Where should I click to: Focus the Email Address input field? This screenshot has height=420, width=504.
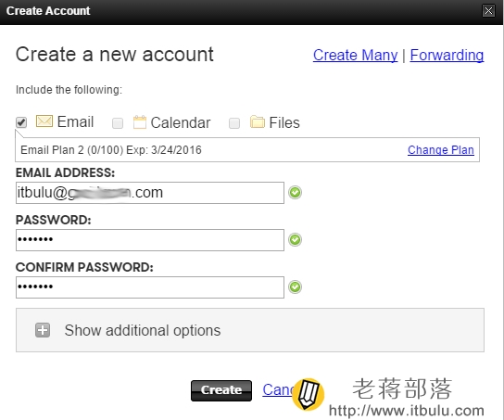(150, 193)
